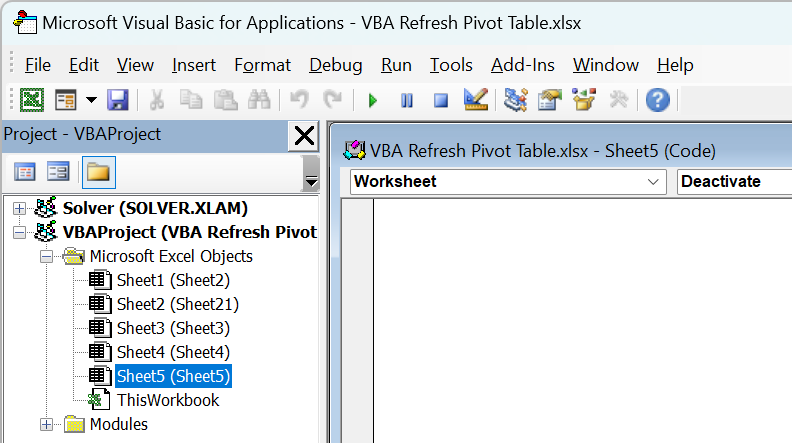Click the Cut scissors icon
This screenshot has height=443, width=792.
click(x=157, y=100)
